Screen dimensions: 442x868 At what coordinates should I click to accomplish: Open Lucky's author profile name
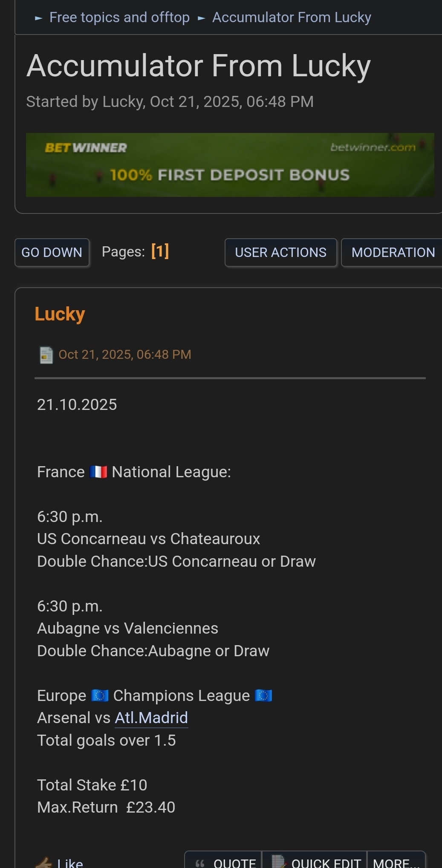[60, 314]
